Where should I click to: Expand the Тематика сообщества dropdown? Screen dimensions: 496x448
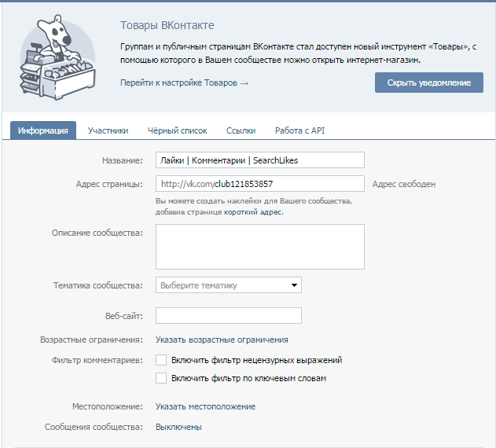pyautogui.click(x=228, y=285)
